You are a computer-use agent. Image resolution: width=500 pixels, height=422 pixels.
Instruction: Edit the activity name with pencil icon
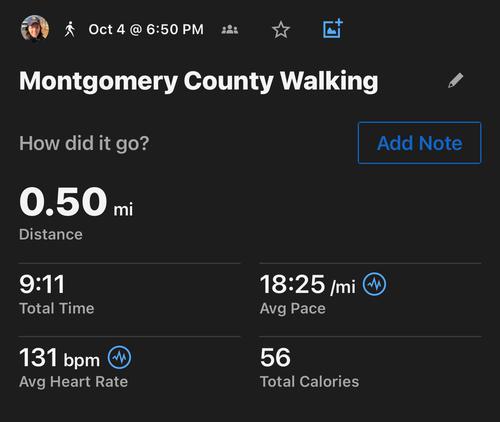pyautogui.click(x=455, y=80)
